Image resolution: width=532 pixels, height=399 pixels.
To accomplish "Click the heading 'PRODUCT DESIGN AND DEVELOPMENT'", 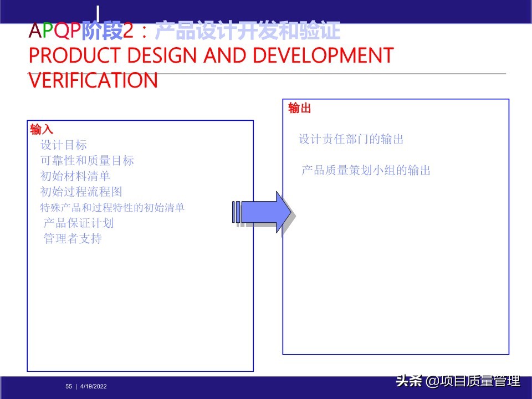I will click(x=211, y=55).
